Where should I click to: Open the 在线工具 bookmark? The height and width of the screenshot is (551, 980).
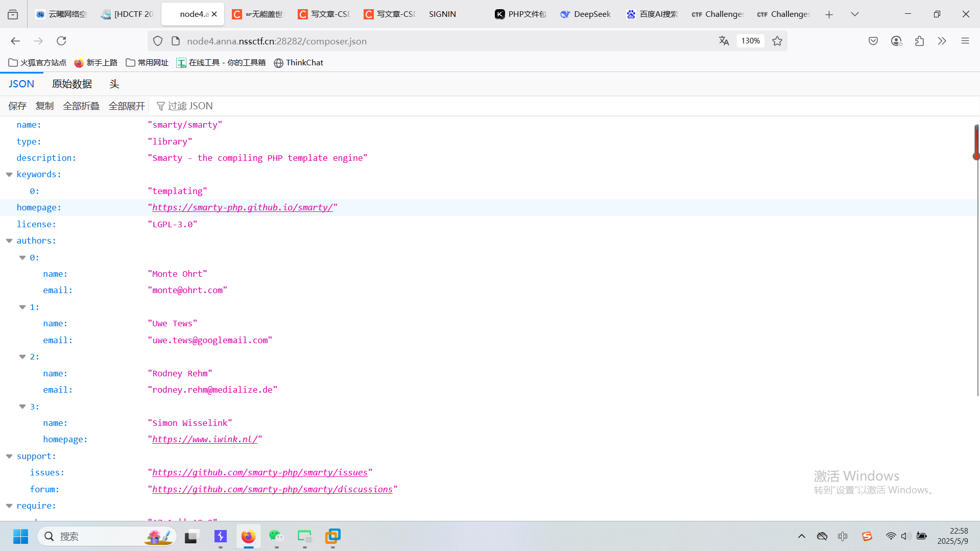click(221, 63)
